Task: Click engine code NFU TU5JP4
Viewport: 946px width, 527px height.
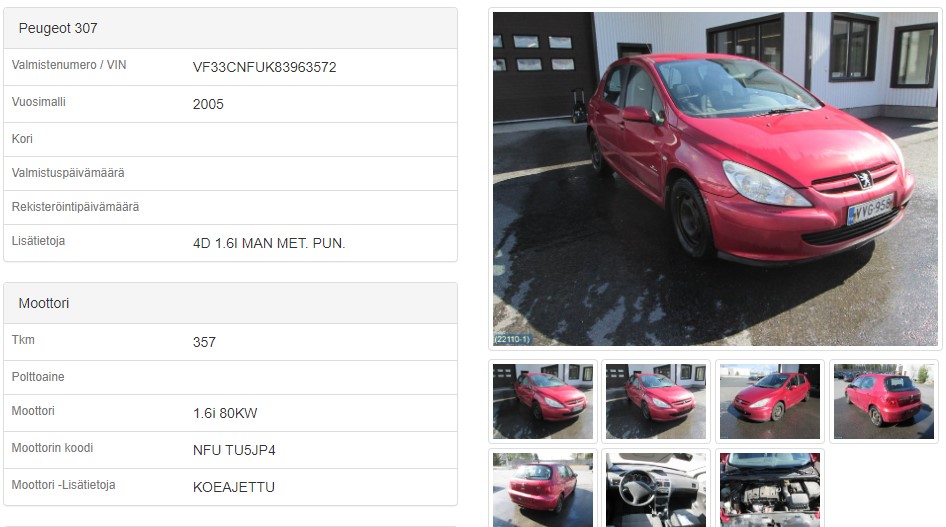Action: click(234, 450)
